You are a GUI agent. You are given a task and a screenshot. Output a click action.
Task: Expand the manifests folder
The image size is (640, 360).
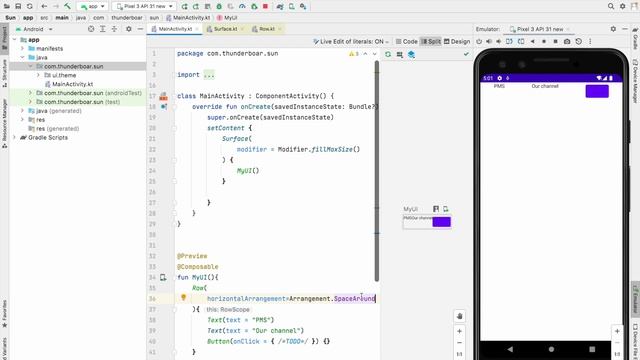pos(22,49)
